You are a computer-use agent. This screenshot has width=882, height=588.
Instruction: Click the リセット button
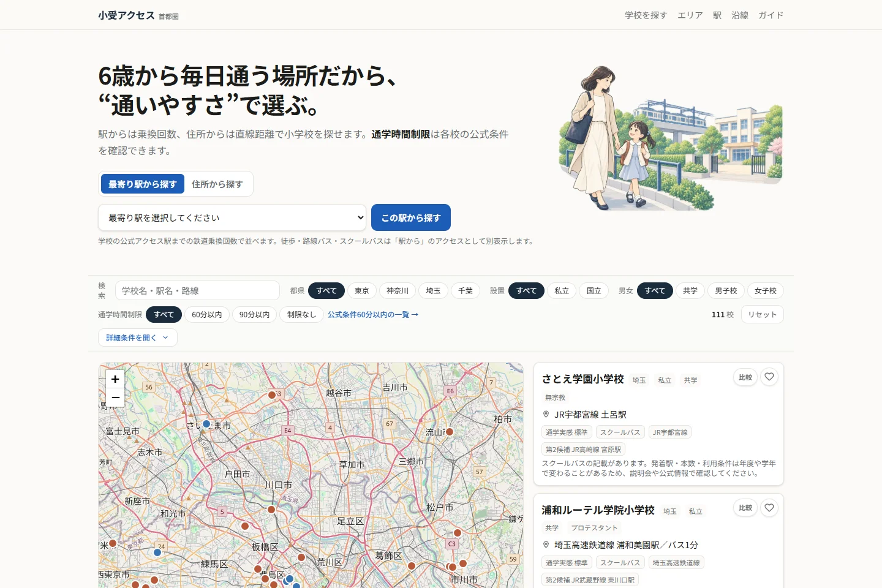pos(763,314)
